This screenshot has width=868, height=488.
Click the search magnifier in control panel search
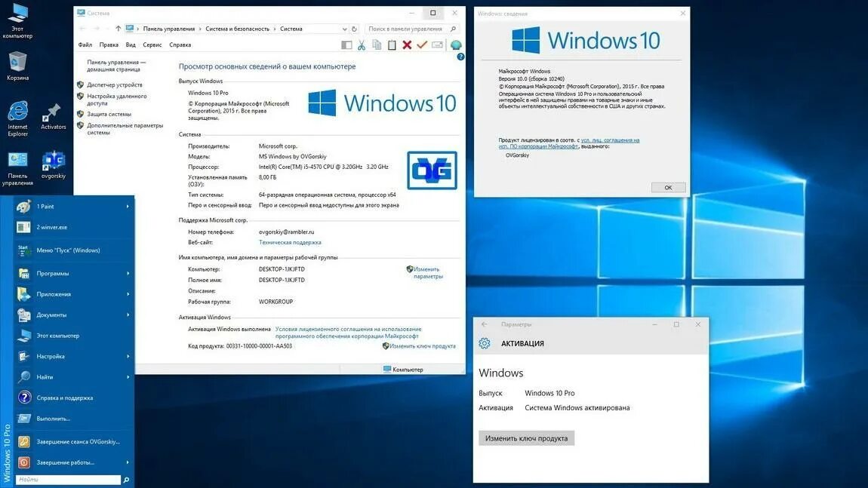[454, 29]
